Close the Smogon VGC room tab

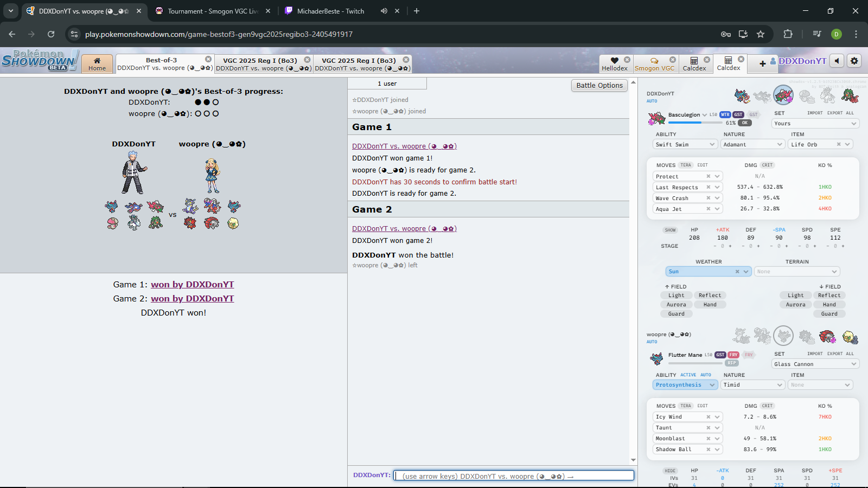tap(673, 60)
